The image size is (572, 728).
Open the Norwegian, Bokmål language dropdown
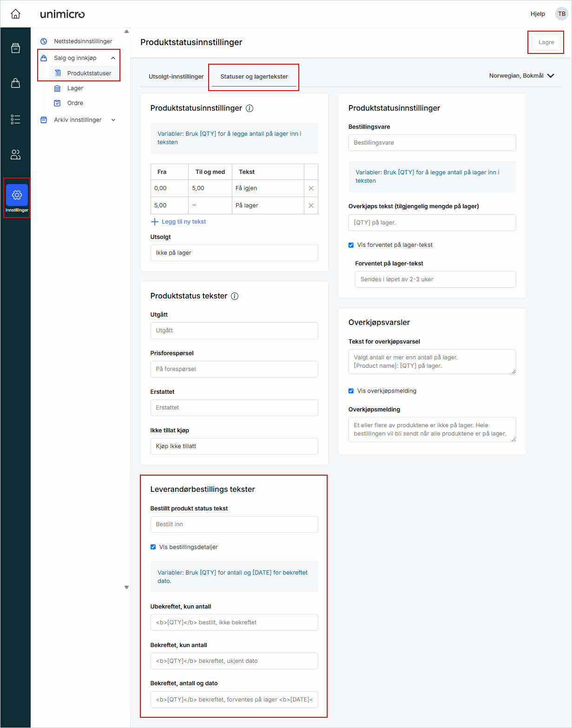(521, 76)
